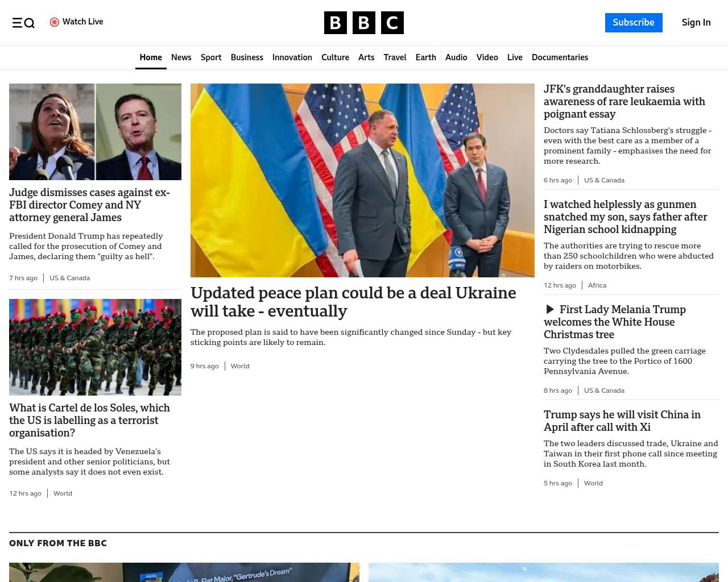This screenshot has width=728, height=582.
Task: Open the Sport section
Action: [211, 57]
